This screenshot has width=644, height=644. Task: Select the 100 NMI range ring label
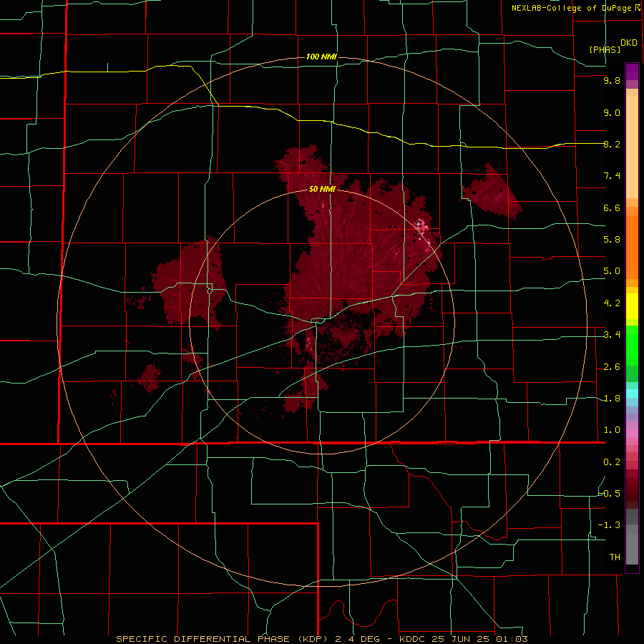pyautogui.click(x=321, y=57)
